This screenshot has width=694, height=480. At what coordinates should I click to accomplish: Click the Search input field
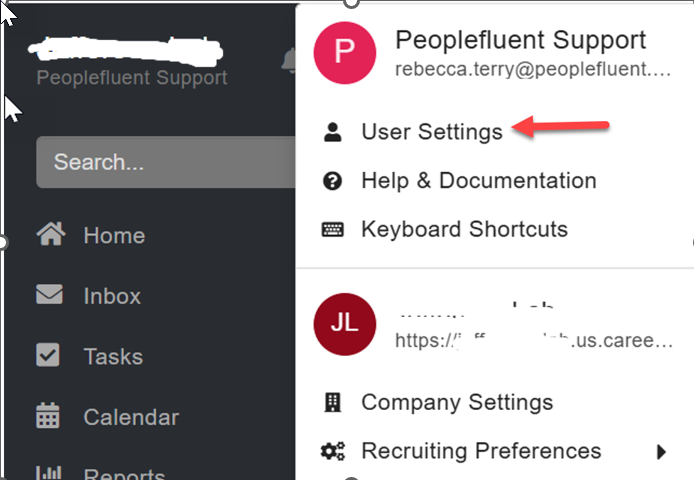coord(166,162)
